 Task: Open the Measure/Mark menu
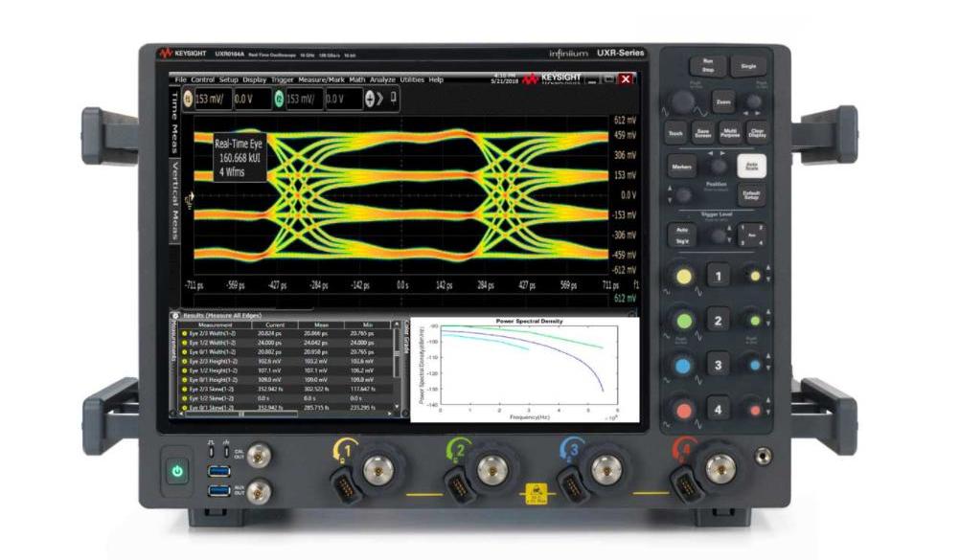[321, 79]
